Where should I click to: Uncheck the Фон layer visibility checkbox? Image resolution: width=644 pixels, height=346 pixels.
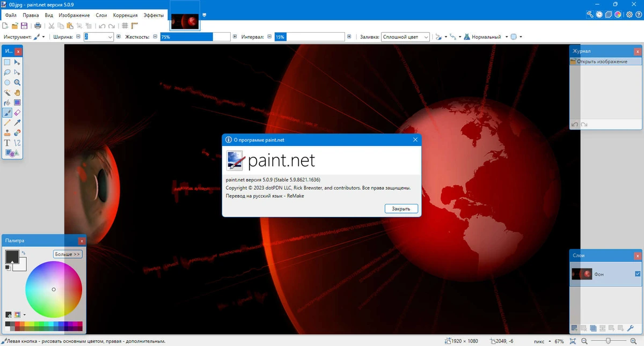638,274
